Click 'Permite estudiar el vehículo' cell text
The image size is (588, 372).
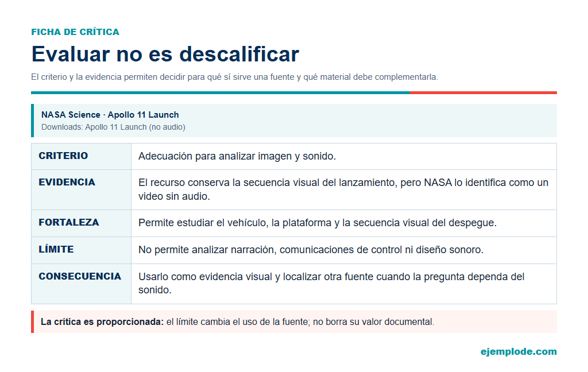click(x=317, y=223)
